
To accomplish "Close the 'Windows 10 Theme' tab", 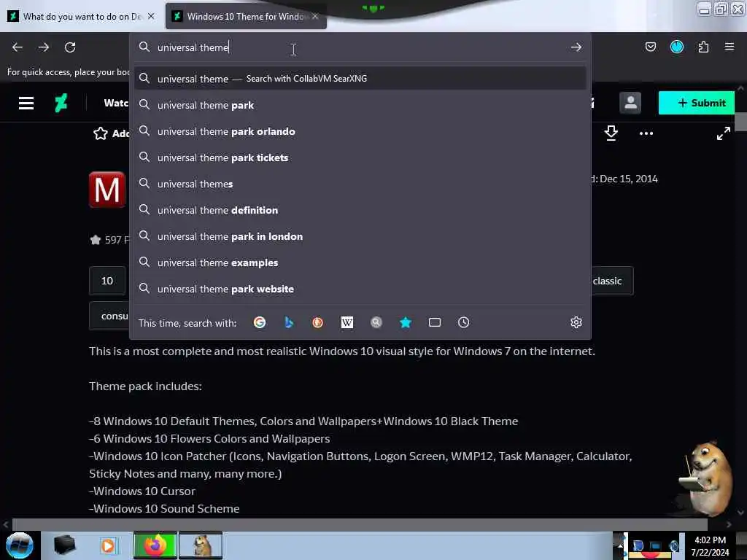I will click(315, 16).
